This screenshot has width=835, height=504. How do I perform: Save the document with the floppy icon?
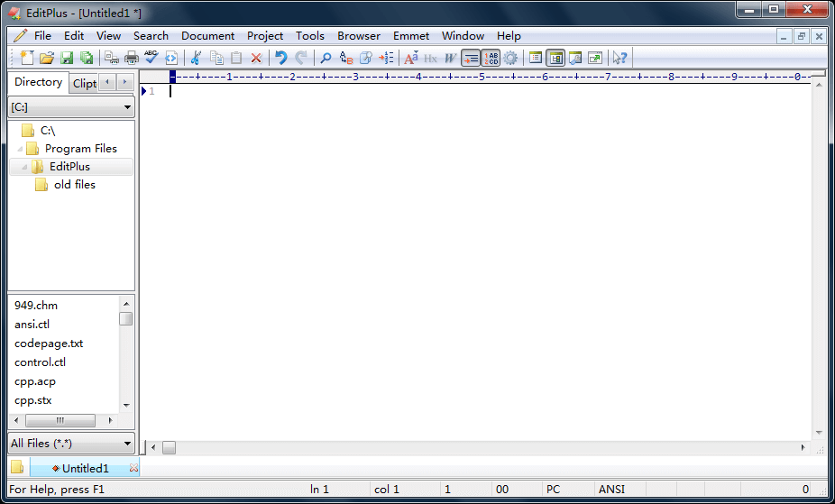tap(67, 58)
